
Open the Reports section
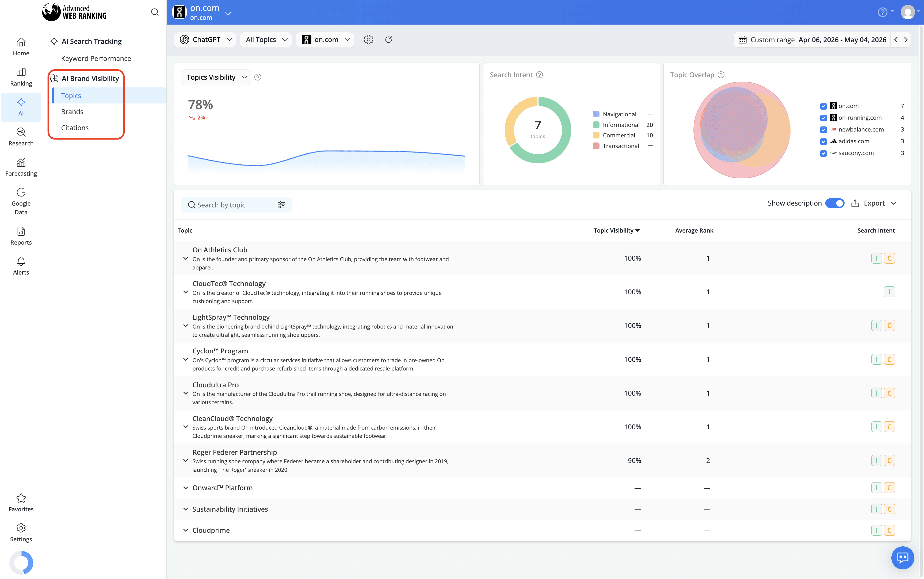pyautogui.click(x=21, y=236)
